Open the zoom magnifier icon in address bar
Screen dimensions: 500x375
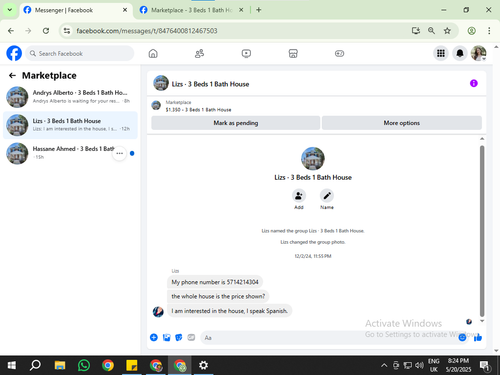tap(431, 31)
